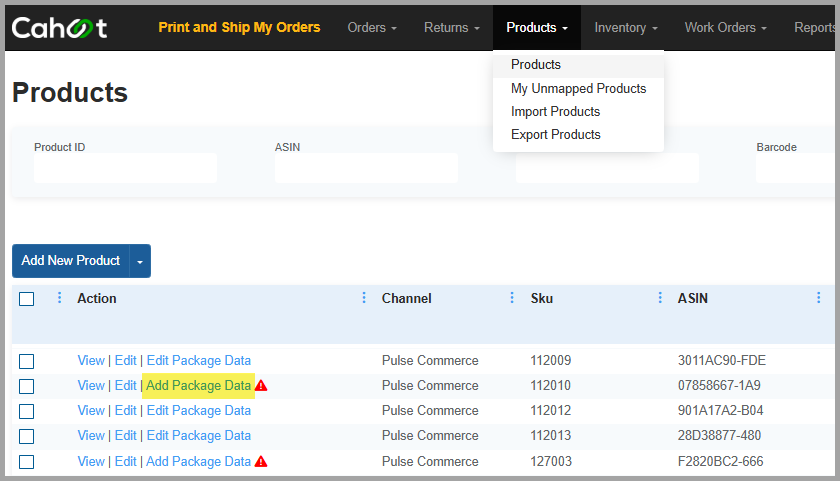The width and height of the screenshot is (840, 481).
Task: Select Products in the dropdown list
Action: click(x=579, y=65)
